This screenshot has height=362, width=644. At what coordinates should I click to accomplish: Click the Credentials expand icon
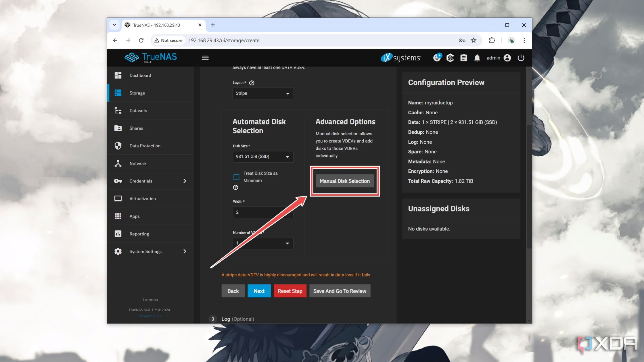click(x=185, y=181)
